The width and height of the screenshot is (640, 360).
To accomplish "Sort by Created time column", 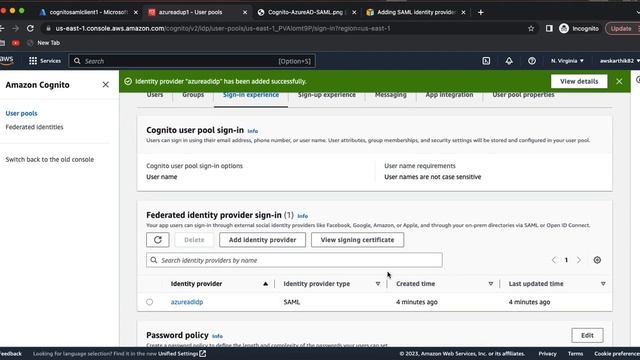I will [490, 284].
